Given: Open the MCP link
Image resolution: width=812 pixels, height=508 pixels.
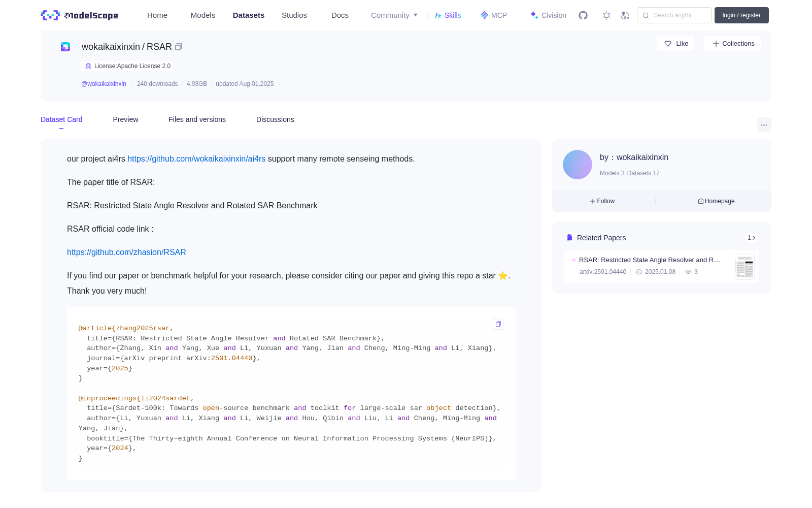Looking at the screenshot, I should (x=494, y=15).
